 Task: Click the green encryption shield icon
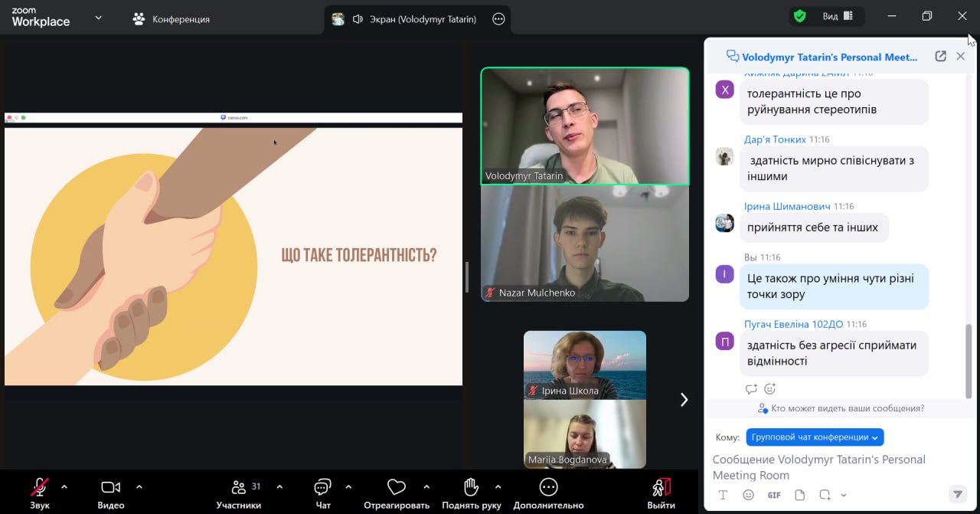pyautogui.click(x=799, y=16)
